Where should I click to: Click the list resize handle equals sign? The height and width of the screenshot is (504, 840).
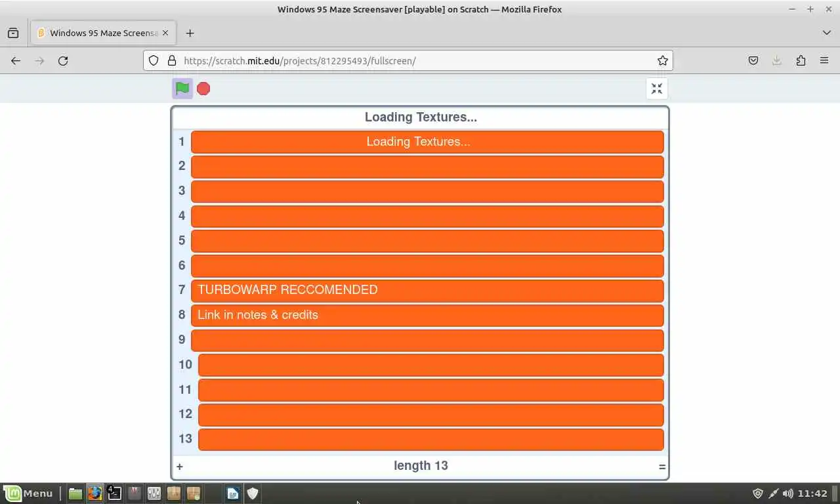tap(661, 467)
